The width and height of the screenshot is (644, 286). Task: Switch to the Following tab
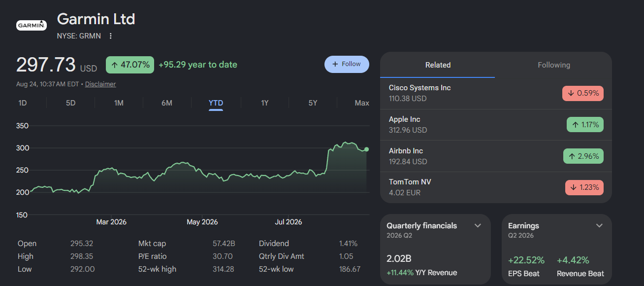pyautogui.click(x=553, y=65)
